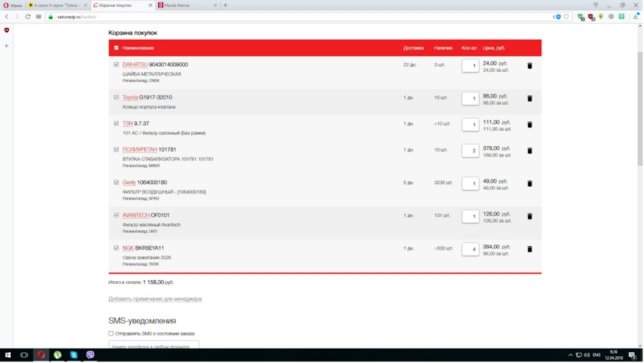644x363 pixels.
Task: Delete the Geely 1064000180 air filter
Action: coord(530,184)
